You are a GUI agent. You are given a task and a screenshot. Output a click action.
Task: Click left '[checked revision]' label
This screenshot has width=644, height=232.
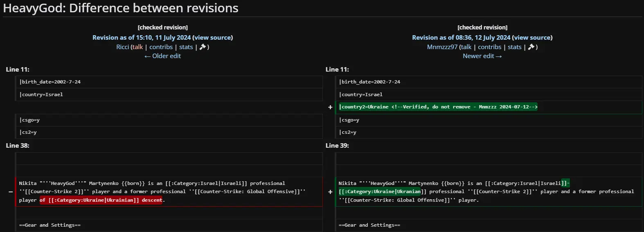click(163, 27)
